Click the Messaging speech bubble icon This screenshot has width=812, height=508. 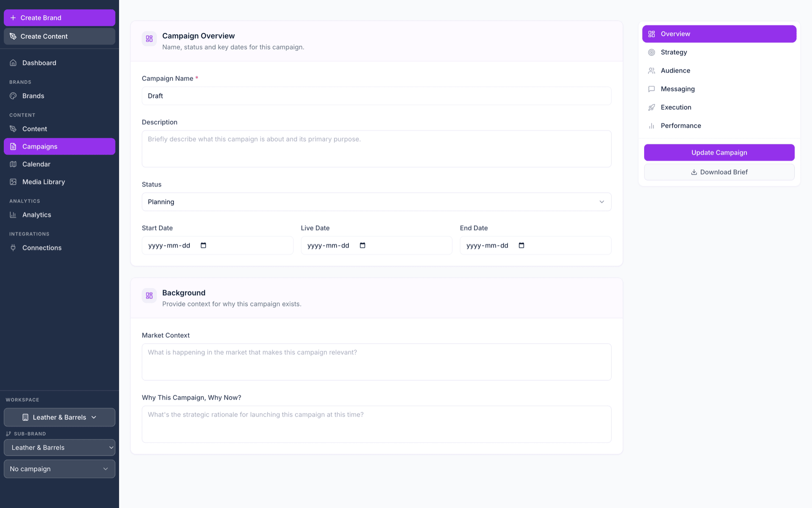(x=651, y=89)
